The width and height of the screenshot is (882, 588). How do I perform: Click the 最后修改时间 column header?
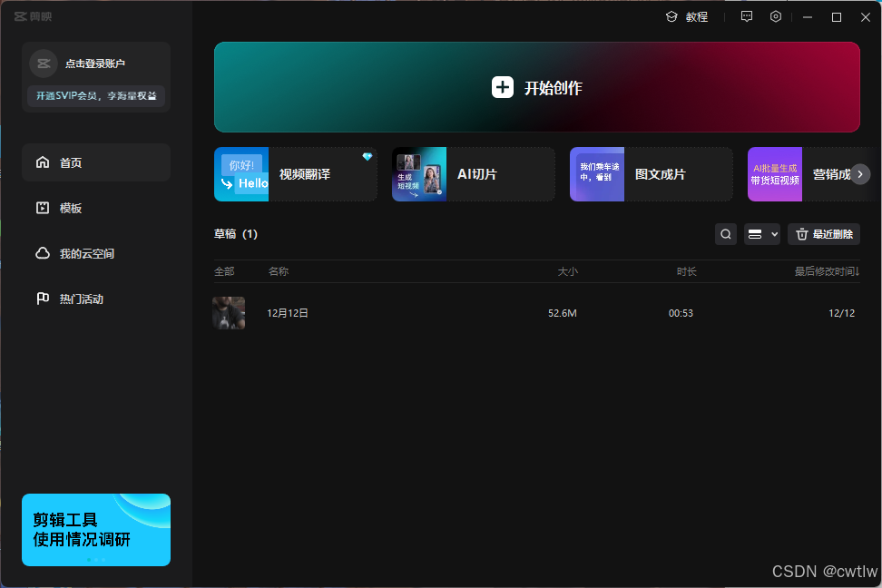coord(827,272)
